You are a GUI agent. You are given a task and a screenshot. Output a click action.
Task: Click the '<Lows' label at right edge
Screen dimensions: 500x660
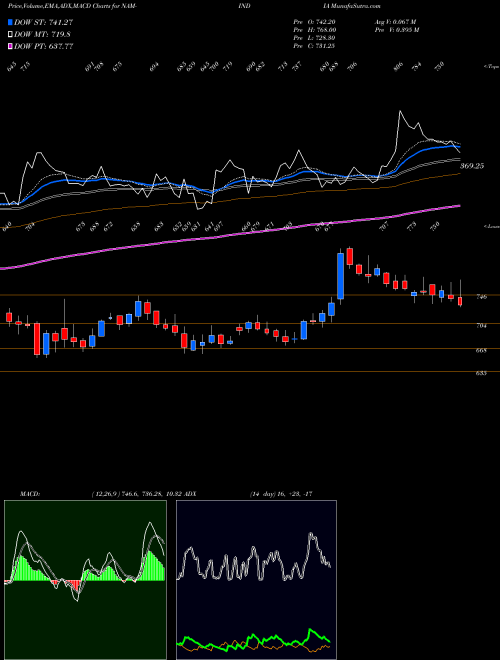pyautogui.click(x=491, y=226)
